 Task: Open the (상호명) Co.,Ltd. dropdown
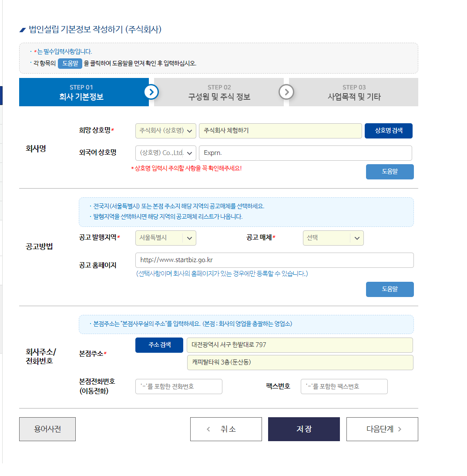pyautogui.click(x=166, y=153)
